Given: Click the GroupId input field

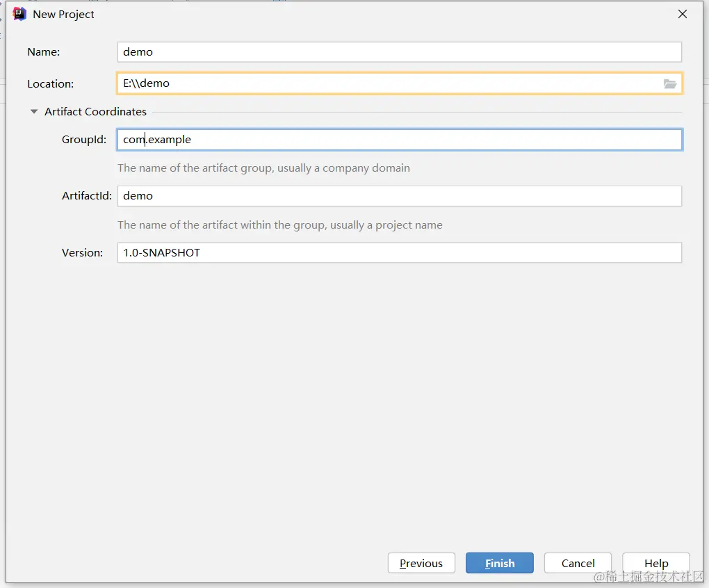Looking at the screenshot, I should pos(399,140).
